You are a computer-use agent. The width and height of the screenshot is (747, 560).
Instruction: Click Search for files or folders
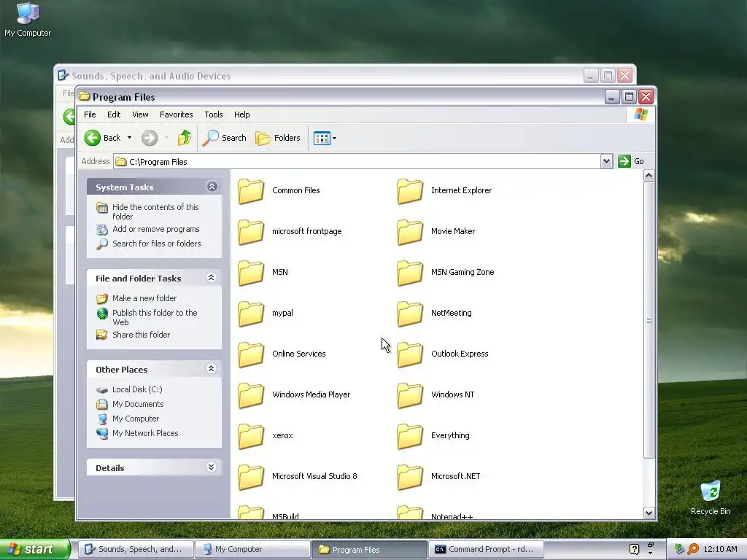pyautogui.click(x=156, y=244)
